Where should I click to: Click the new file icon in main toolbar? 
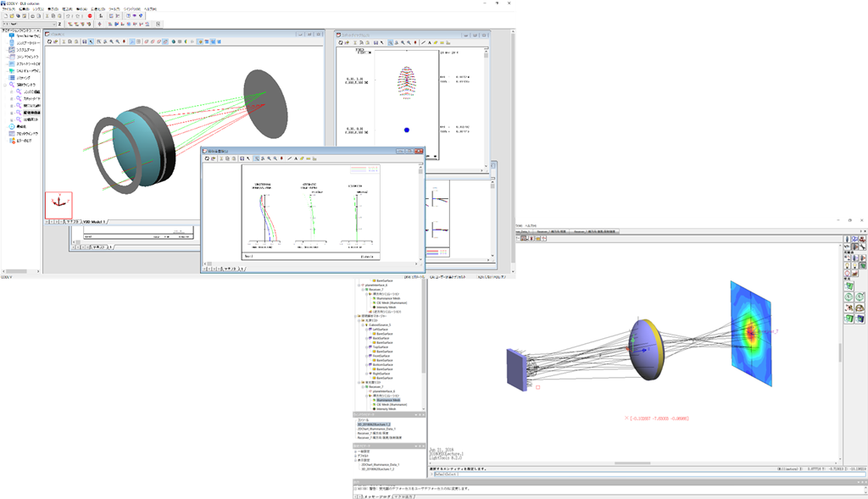[x=5, y=15]
